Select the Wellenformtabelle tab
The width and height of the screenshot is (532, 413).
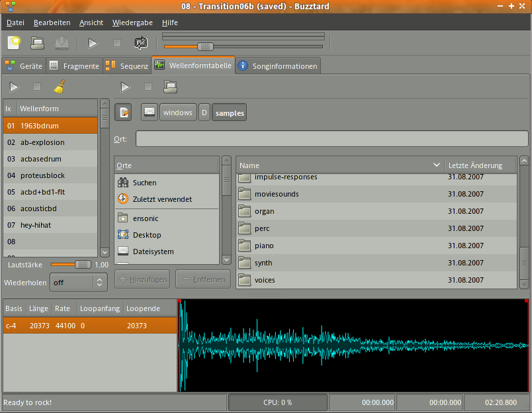point(193,65)
